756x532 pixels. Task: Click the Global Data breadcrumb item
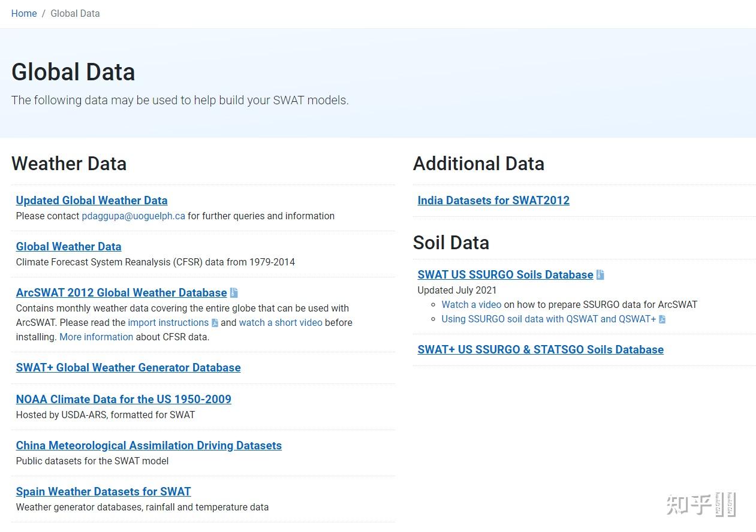[75, 13]
